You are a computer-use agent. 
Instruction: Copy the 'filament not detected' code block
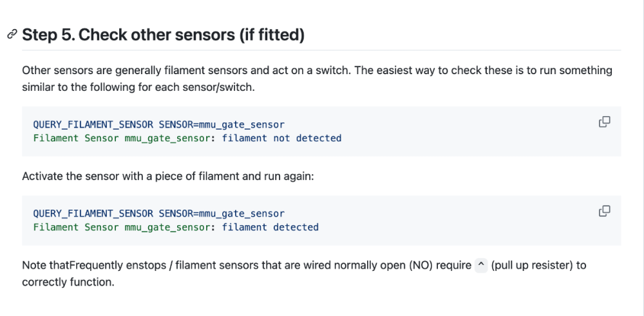[x=604, y=122]
